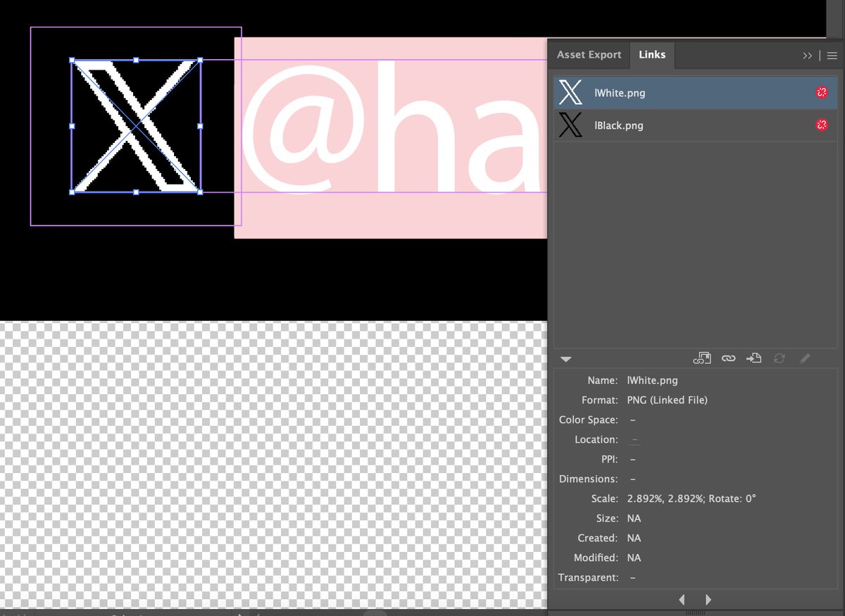Click the lWhite.png thumbnail in Links

coord(570,92)
